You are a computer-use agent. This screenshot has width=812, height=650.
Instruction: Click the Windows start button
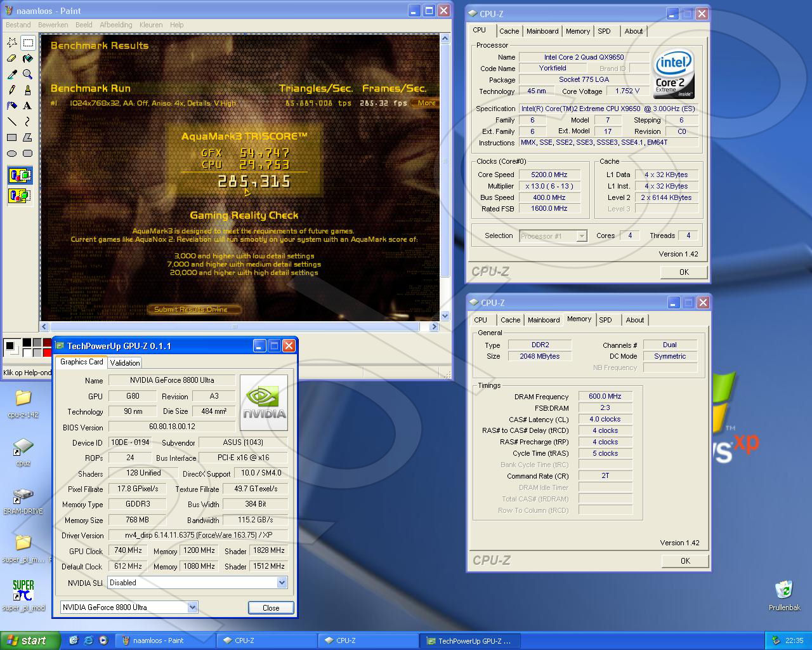pos(30,640)
